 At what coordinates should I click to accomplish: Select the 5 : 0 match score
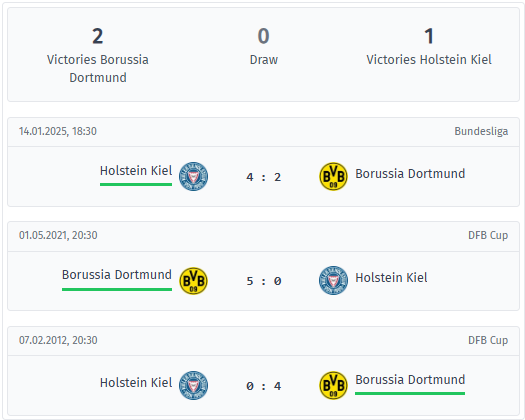[264, 281]
